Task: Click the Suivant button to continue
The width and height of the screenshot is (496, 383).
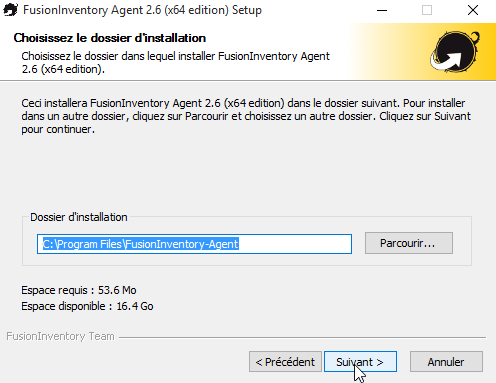Action: [360, 362]
